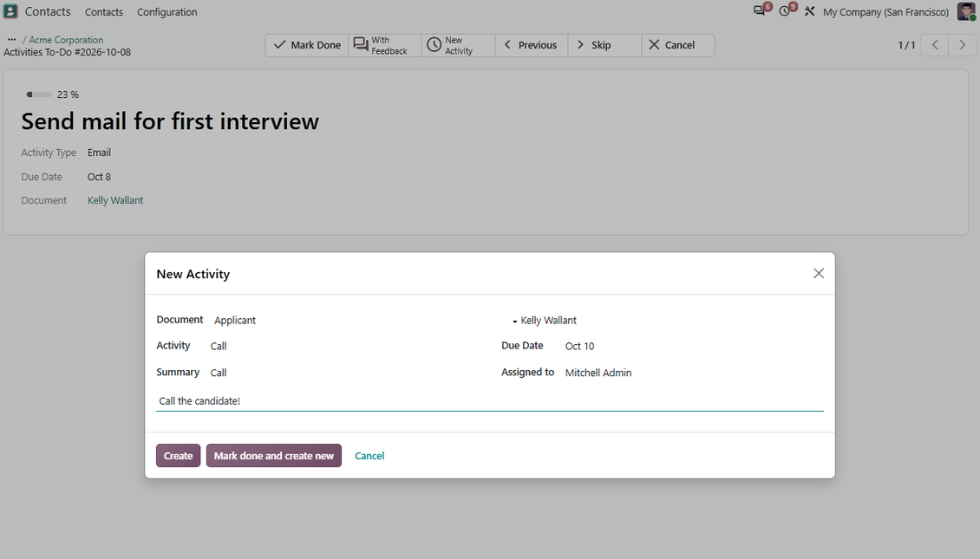Click the Skip button
This screenshot has height=559, width=980.
pyautogui.click(x=604, y=45)
